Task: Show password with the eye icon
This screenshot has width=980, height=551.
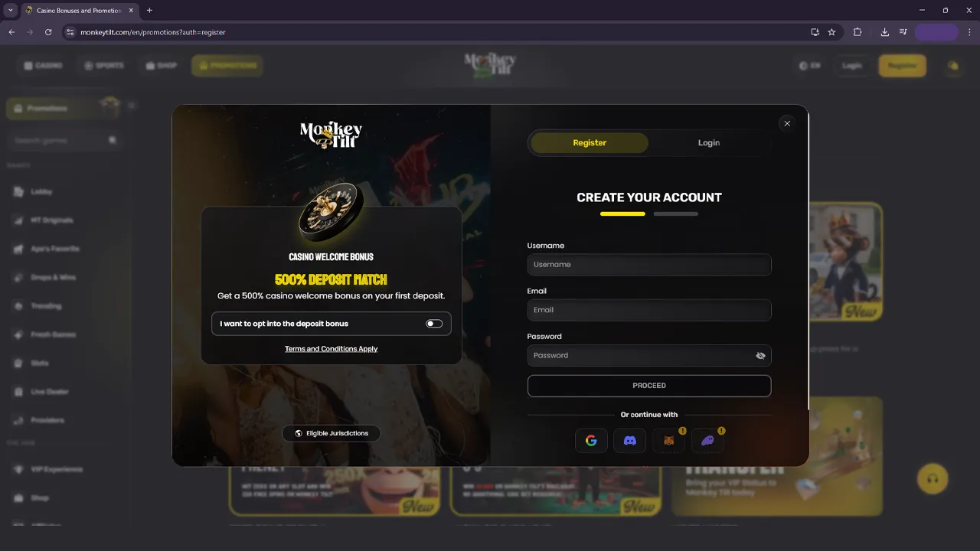Action: pos(760,355)
